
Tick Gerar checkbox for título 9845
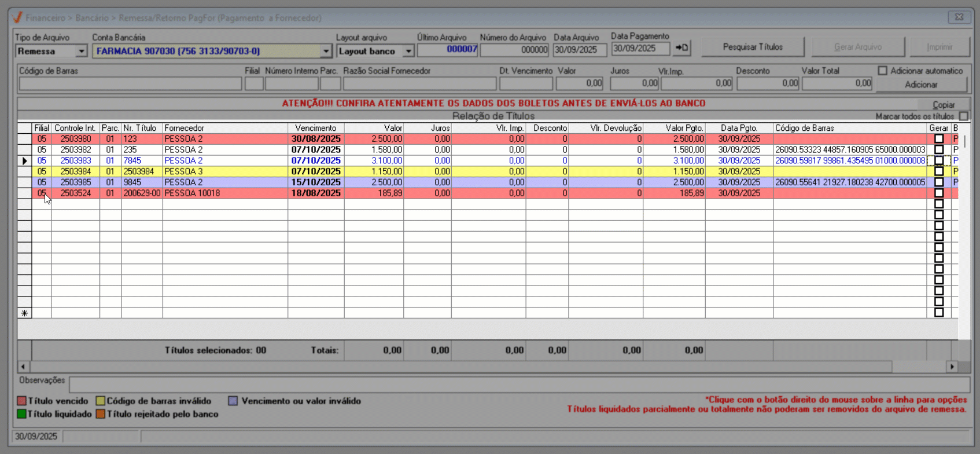[939, 182]
